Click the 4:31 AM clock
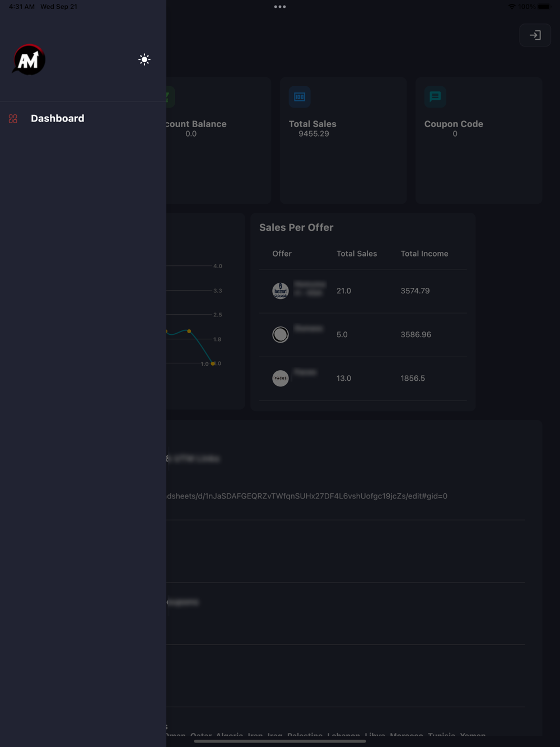560x747 pixels. (22, 7)
